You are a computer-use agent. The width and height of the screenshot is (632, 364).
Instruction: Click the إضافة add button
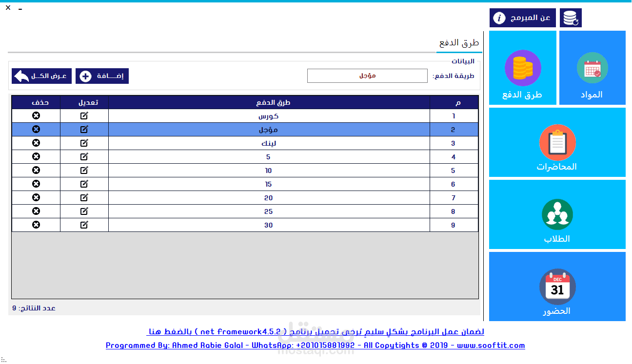pyautogui.click(x=102, y=76)
